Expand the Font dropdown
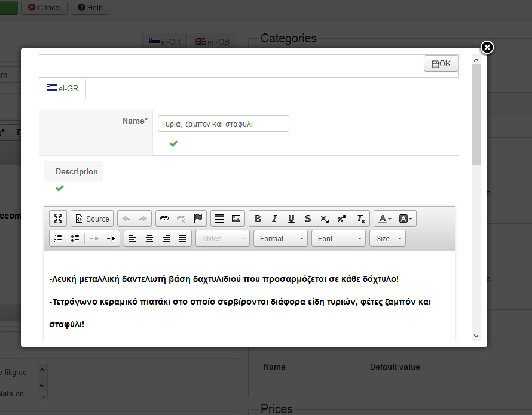532x415 pixels. (x=338, y=238)
